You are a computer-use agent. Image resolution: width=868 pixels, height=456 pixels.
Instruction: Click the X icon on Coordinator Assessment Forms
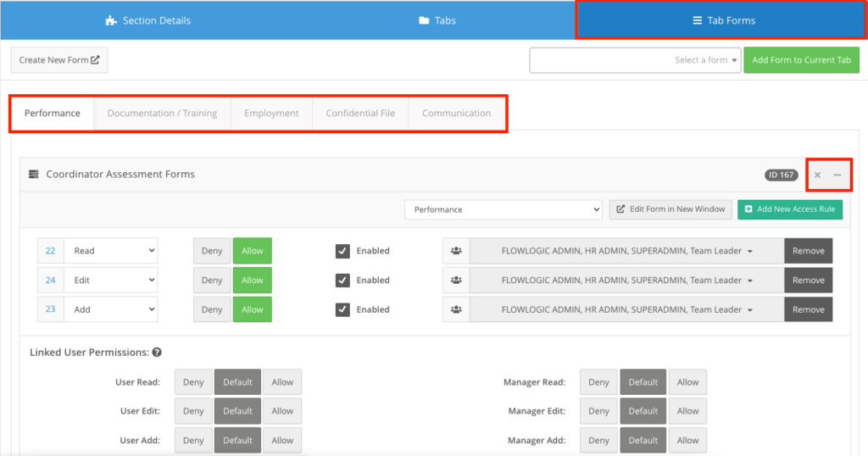[817, 175]
